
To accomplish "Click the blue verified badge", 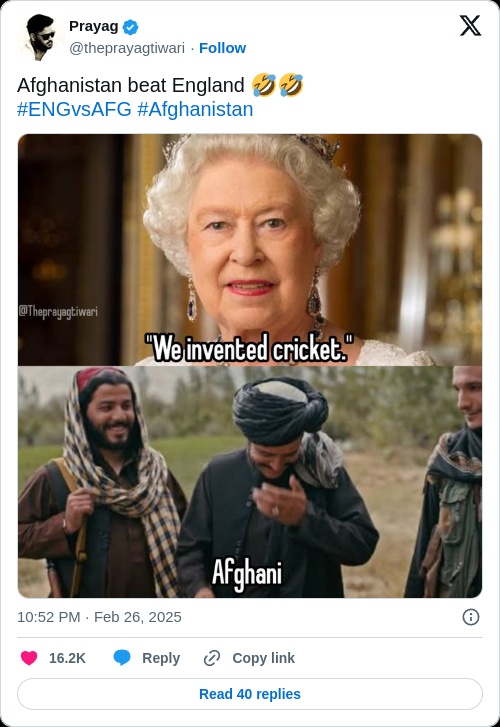I will coord(130,27).
